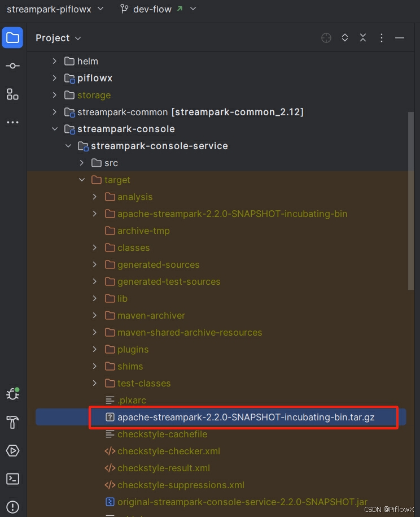Viewport: 420px width, 517px height.
Task: Expand the piflowx module
Action: pos(55,78)
